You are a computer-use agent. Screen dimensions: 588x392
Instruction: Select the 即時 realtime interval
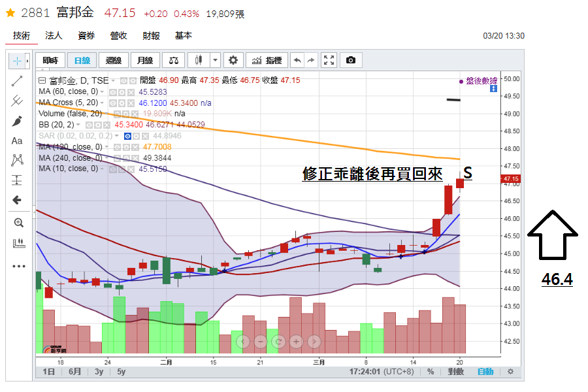50,60
